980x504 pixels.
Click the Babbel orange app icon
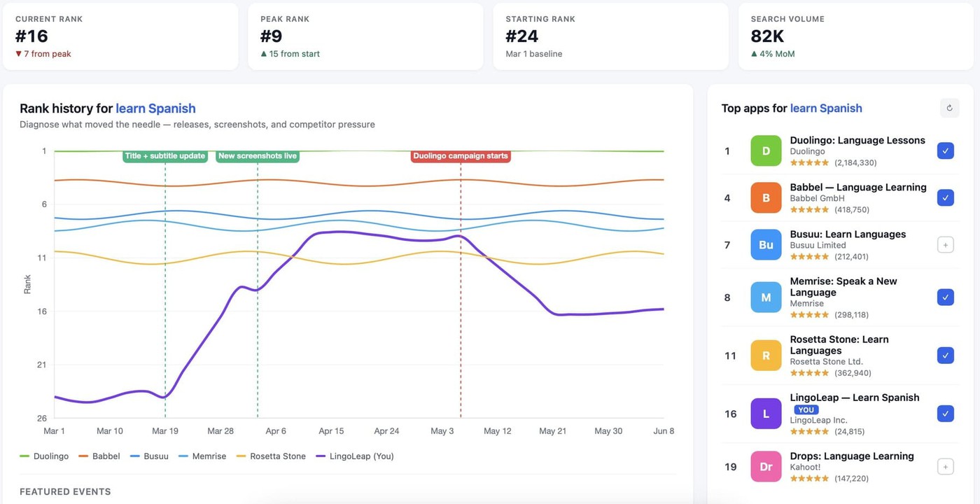pos(766,198)
